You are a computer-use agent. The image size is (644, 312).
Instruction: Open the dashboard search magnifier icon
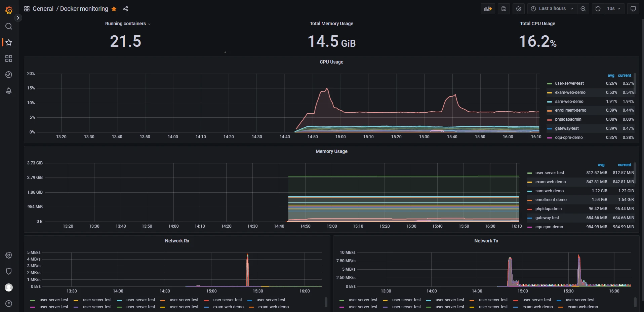(x=9, y=26)
